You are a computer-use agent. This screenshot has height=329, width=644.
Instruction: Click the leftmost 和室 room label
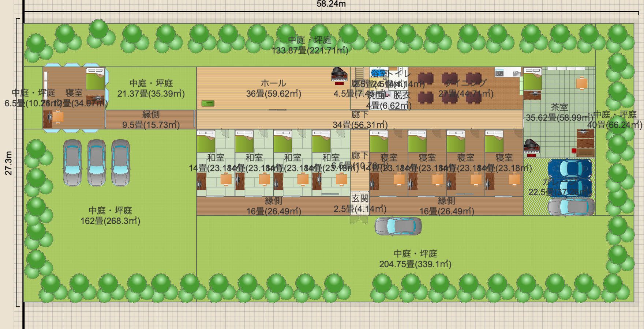(x=216, y=158)
